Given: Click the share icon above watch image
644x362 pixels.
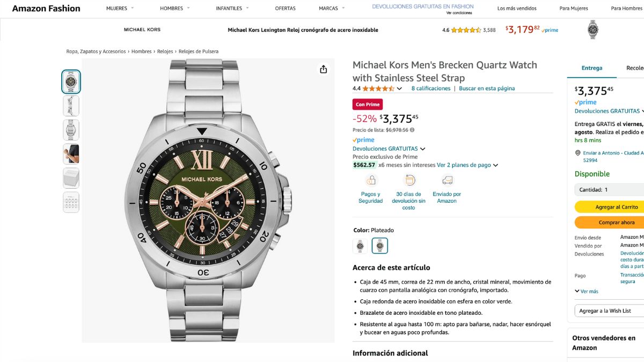Looking at the screenshot, I should pyautogui.click(x=323, y=69).
